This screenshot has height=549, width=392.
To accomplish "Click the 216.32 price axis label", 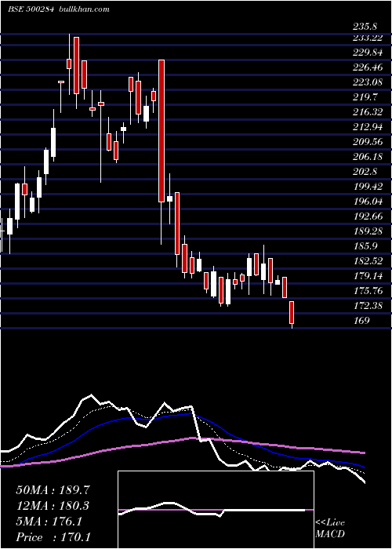I will [368, 112].
